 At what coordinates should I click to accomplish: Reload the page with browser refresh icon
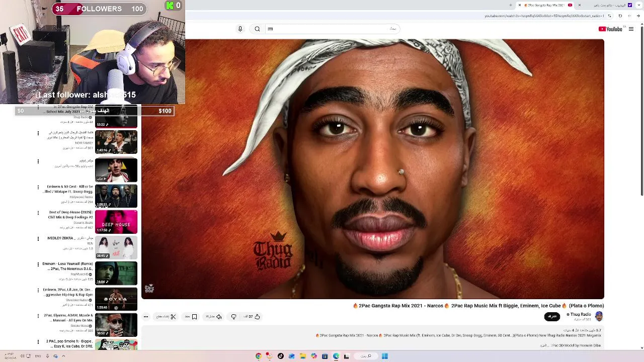click(x=620, y=16)
